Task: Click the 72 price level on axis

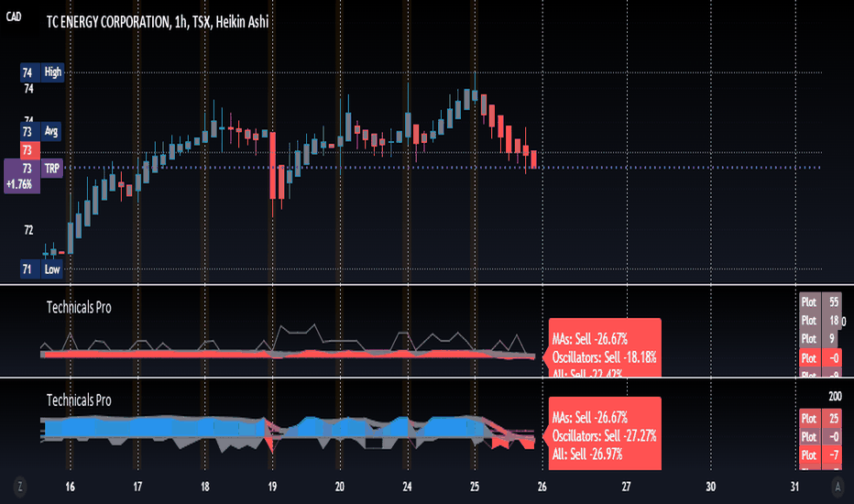Action: pos(29,231)
